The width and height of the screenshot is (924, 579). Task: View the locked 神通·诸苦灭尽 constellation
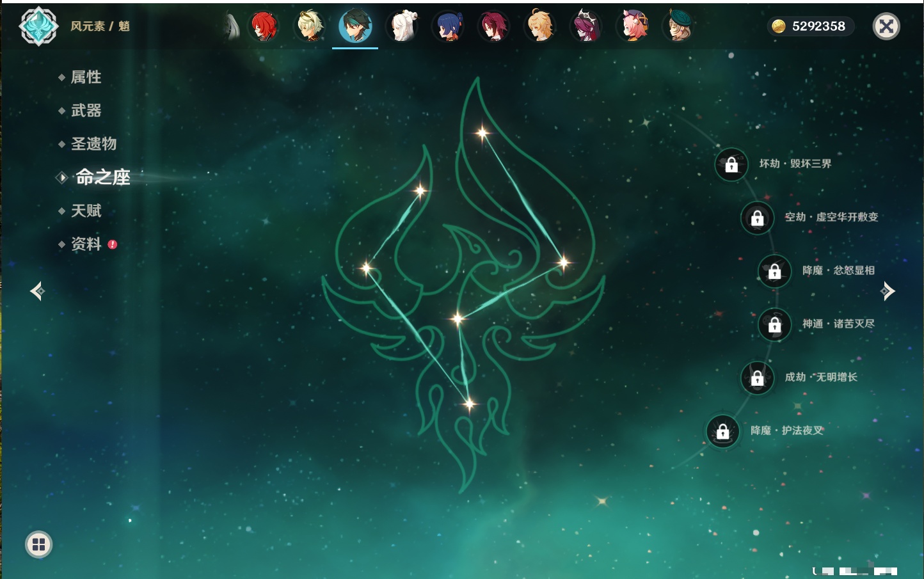pyautogui.click(x=774, y=325)
